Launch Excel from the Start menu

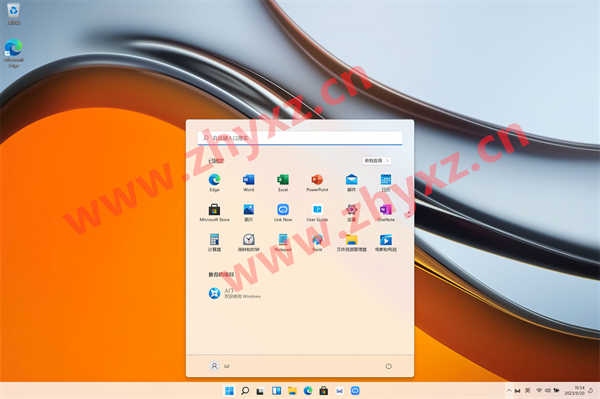click(x=283, y=182)
